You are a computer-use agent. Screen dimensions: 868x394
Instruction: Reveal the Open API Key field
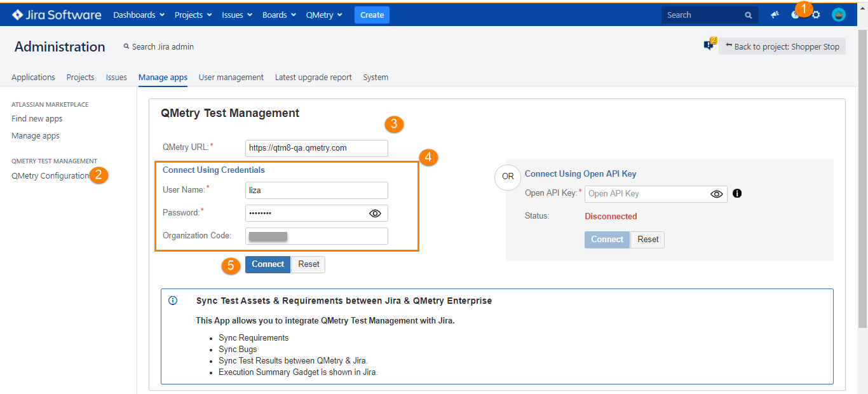coord(717,193)
